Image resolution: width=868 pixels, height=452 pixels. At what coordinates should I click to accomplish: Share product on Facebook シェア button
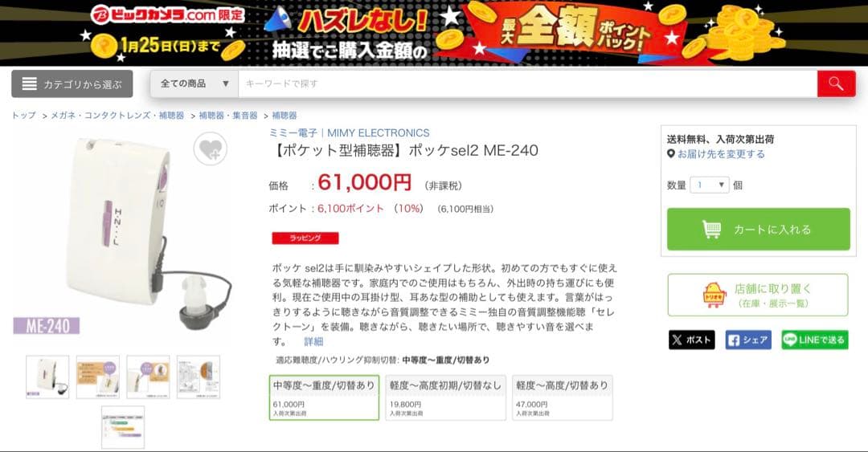pos(748,340)
